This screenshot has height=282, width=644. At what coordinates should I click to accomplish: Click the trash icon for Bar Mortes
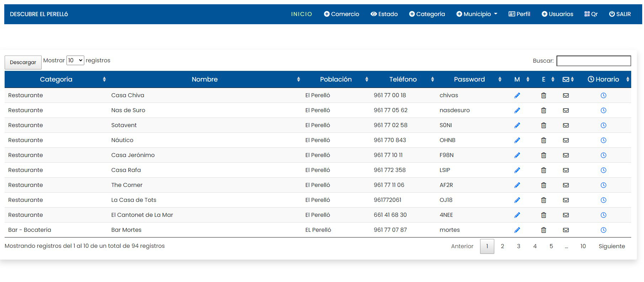pos(543,230)
